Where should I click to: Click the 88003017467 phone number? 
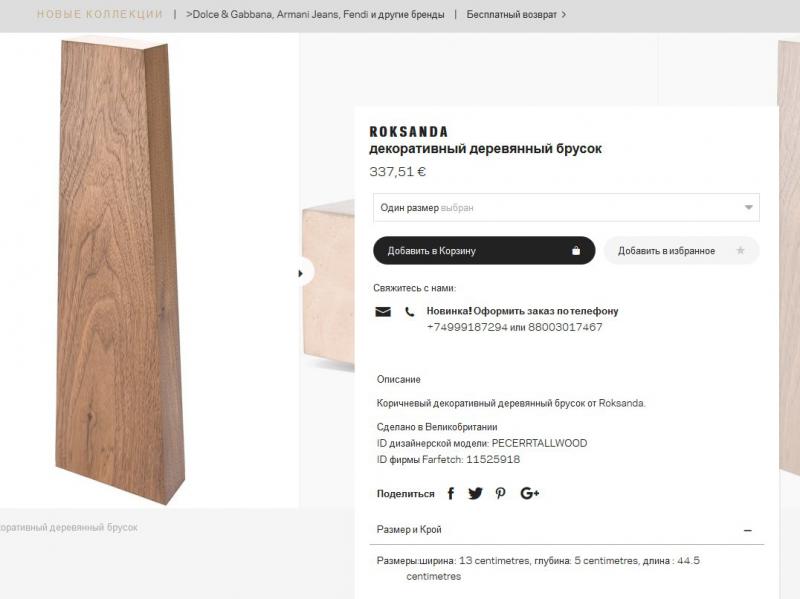pyautogui.click(x=566, y=327)
